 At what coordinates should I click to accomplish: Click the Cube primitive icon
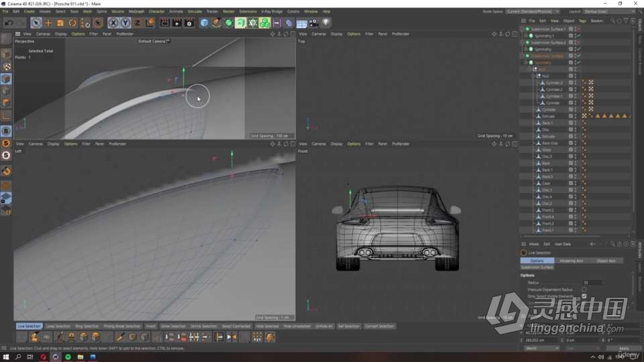204,23
